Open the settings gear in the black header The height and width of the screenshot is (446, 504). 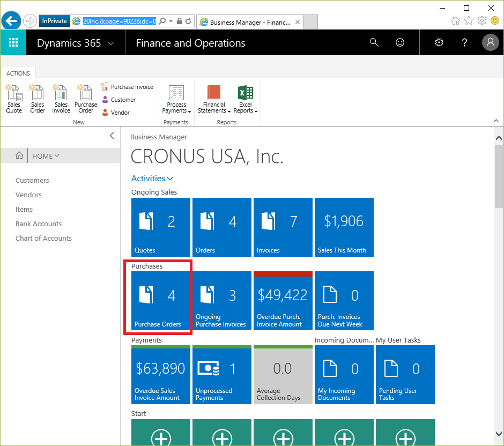439,42
